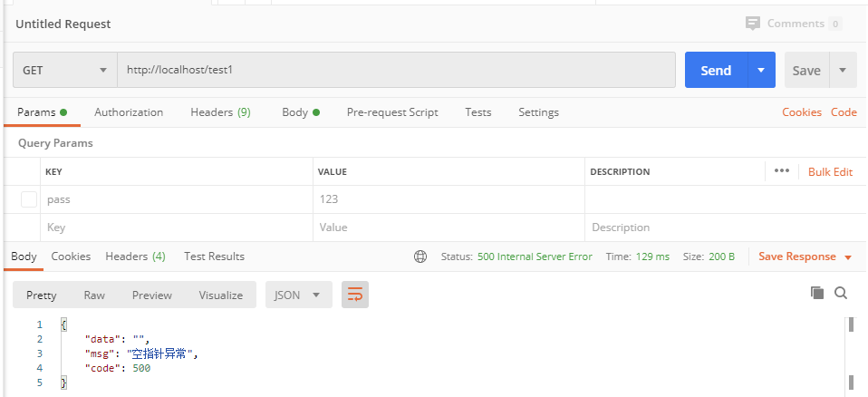This screenshot has width=868, height=397.
Task: Click the globe network icon beside Status
Action: click(x=420, y=257)
